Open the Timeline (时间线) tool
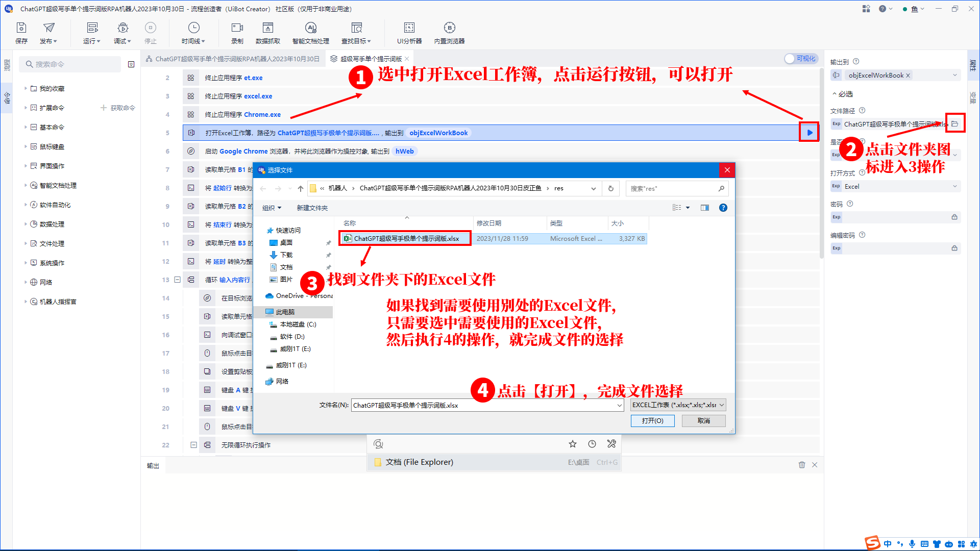The height and width of the screenshot is (551, 980). [193, 33]
